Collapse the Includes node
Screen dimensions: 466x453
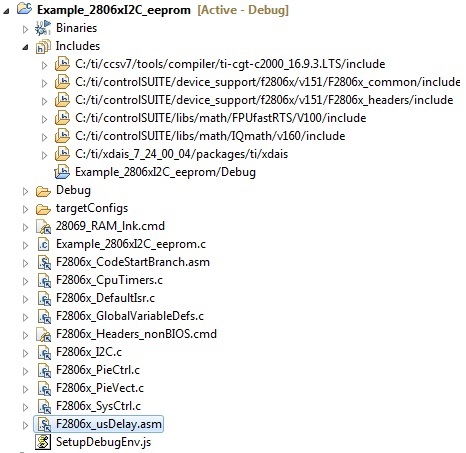point(25,47)
